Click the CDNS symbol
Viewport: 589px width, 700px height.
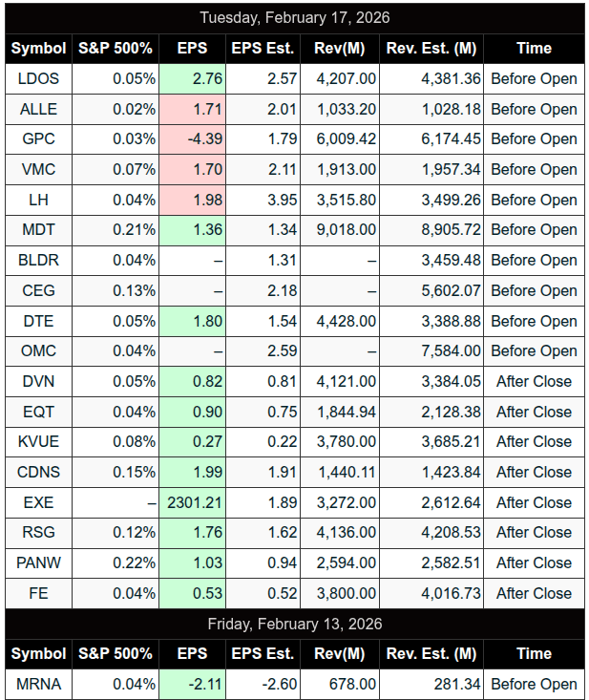pyautogui.click(x=38, y=472)
